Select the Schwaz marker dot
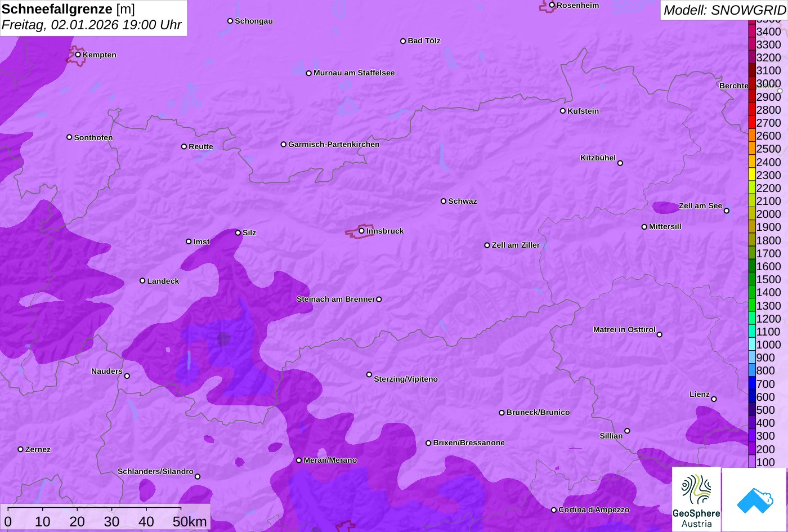 click(443, 201)
